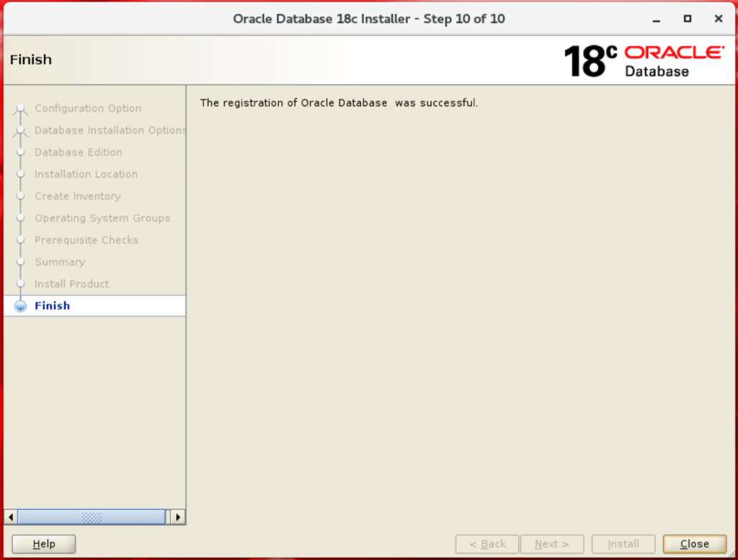
Task: Click the disabled Install button
Action: [623, 544]
